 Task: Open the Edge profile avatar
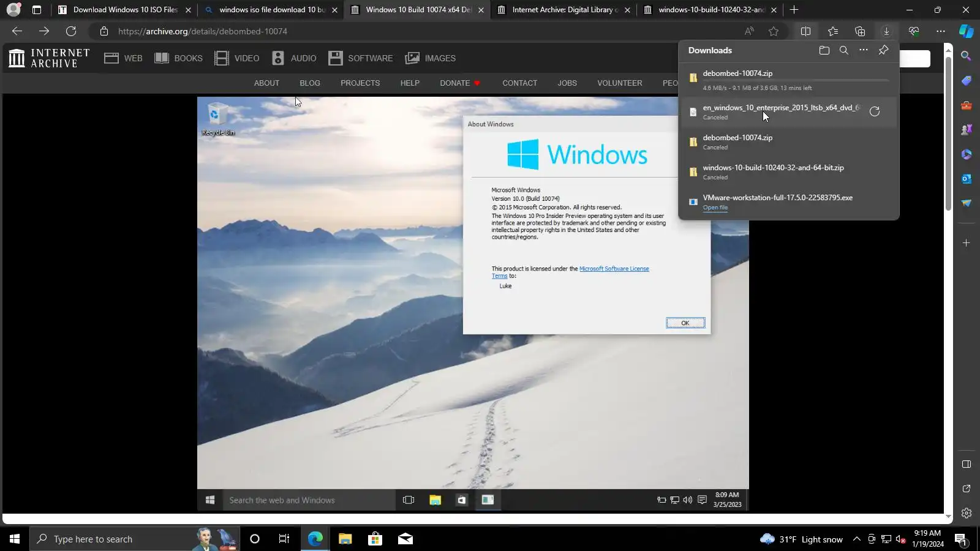13,10
